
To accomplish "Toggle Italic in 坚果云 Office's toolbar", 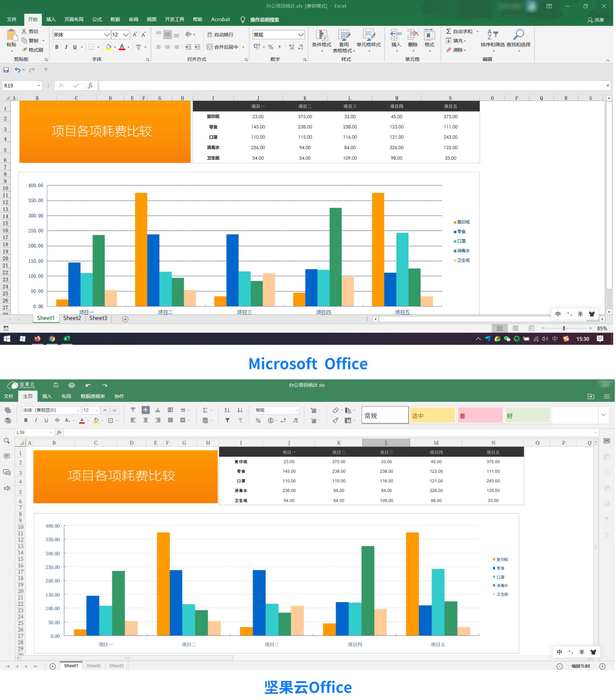I will coord(36,420).
